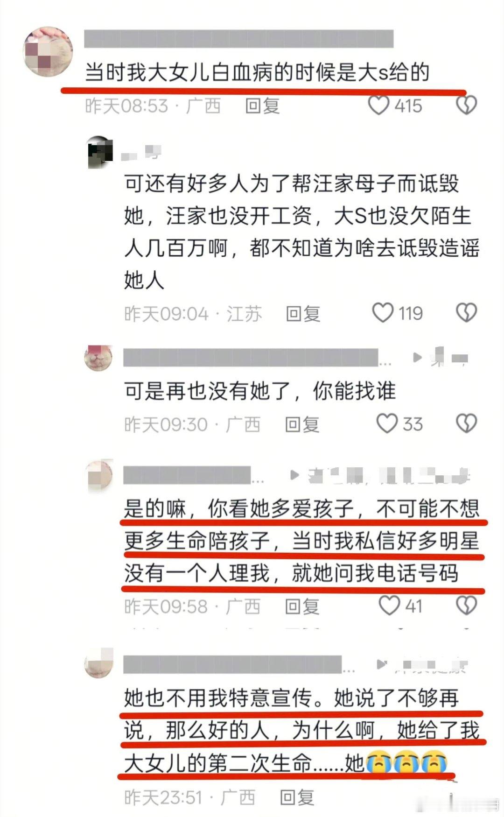Open avatar of the 23:51 replier

click(99, 663)
